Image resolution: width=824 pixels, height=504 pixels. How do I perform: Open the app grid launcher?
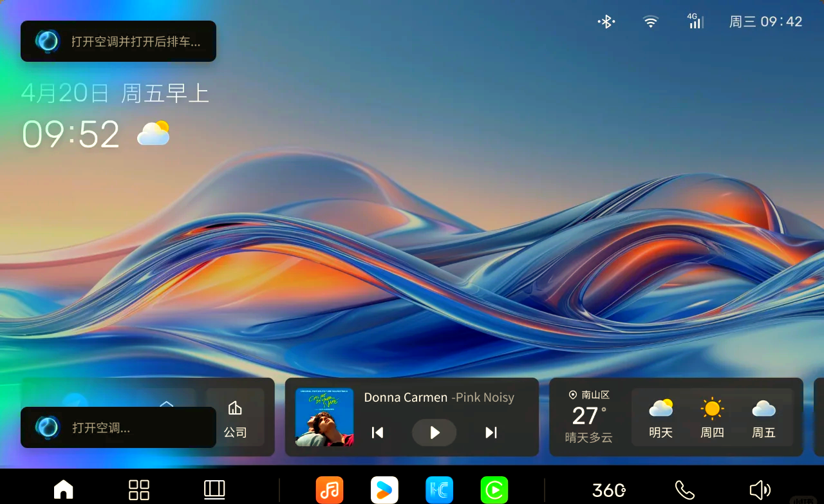coord(139,490)
